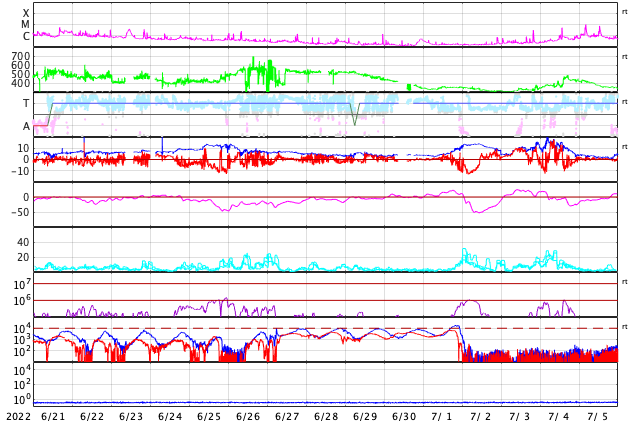Select the 6/23 date label
The width and height of the screenshot is (634, 424).
pos(131,416)
